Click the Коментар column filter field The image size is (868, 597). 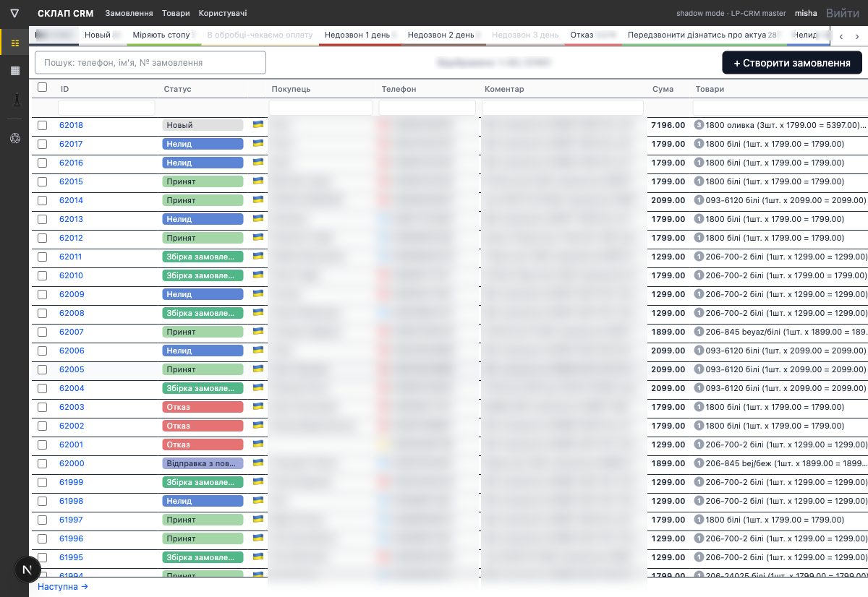click(x=563, y=108)
